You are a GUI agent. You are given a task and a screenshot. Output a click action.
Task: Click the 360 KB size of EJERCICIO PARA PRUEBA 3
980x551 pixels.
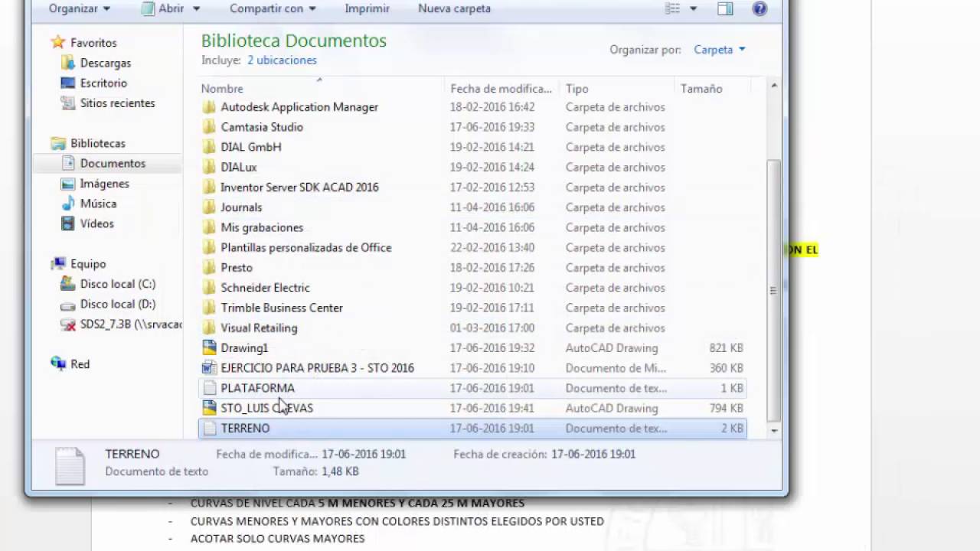click(x=727, y=368)
